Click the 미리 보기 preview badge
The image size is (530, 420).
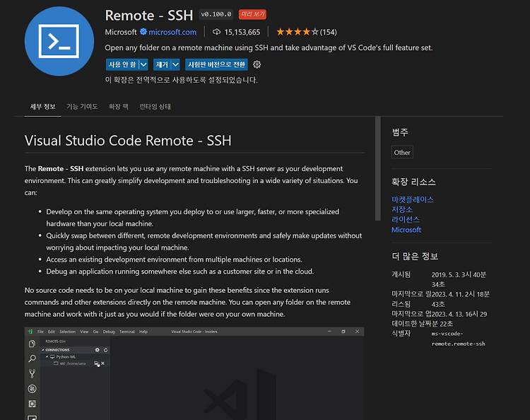[252, 14]
